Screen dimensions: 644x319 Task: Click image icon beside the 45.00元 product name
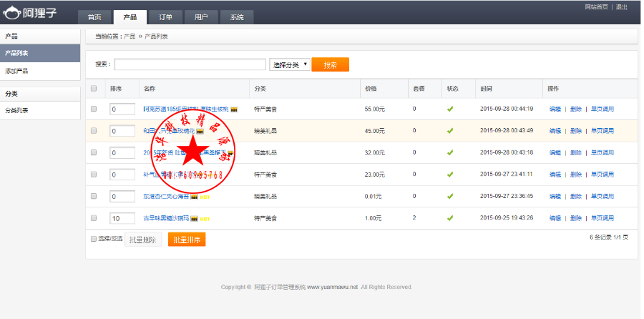click(x=200, y=131)
